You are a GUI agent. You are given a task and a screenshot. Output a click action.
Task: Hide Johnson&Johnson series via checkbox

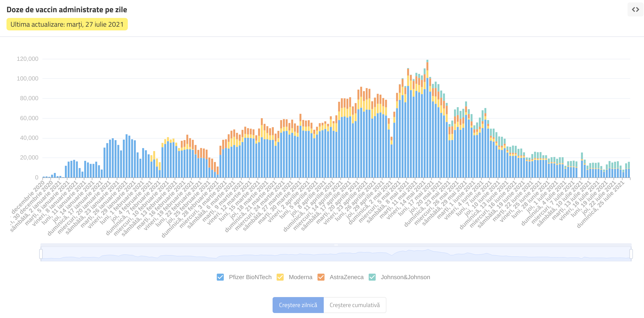pos(372,277)
